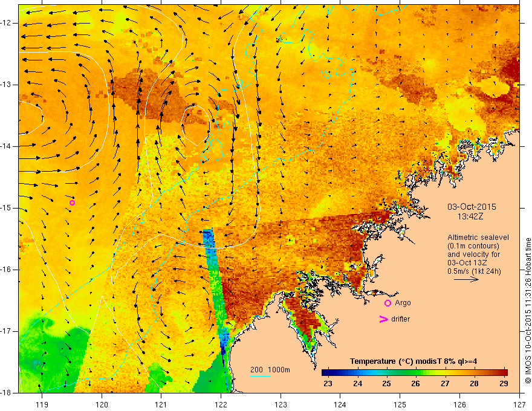Click the 'Argo' legend label
Viewport: 532px width, 411px height.
(x=403, y=303)
